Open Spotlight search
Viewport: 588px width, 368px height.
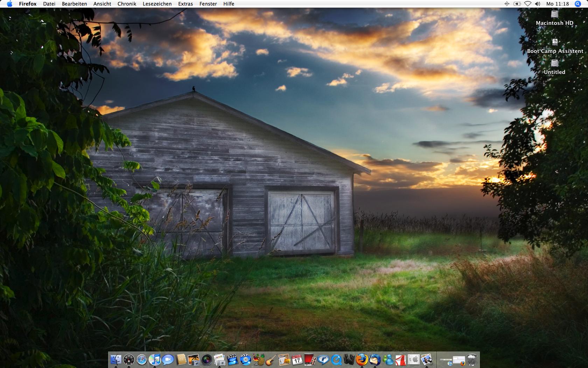[x=578, y=4]
